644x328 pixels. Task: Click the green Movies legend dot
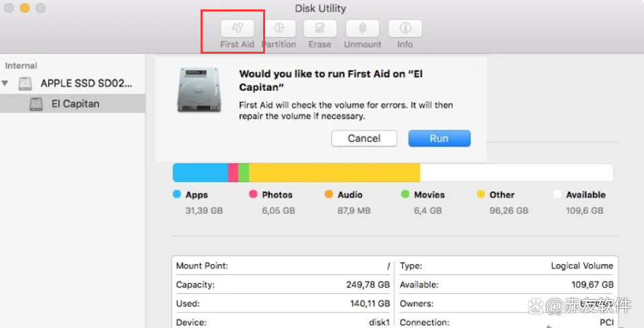pyautogui.click(x=405, y=194)
